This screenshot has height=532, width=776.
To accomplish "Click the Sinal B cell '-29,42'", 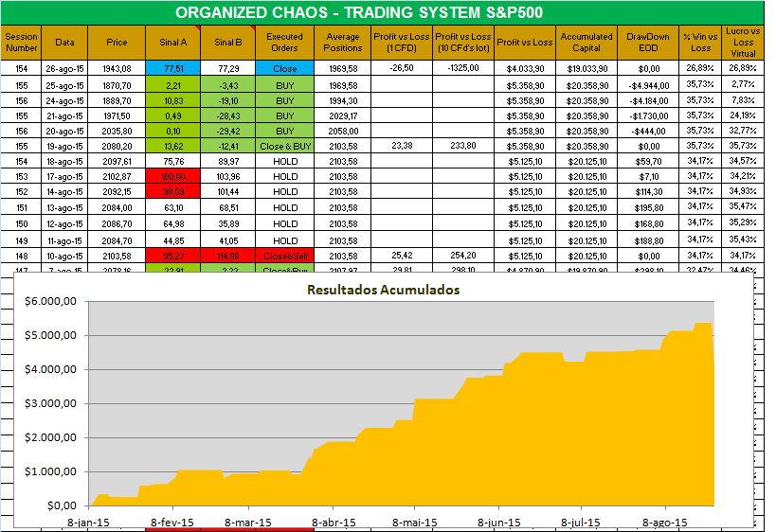I will coord(228,131).
